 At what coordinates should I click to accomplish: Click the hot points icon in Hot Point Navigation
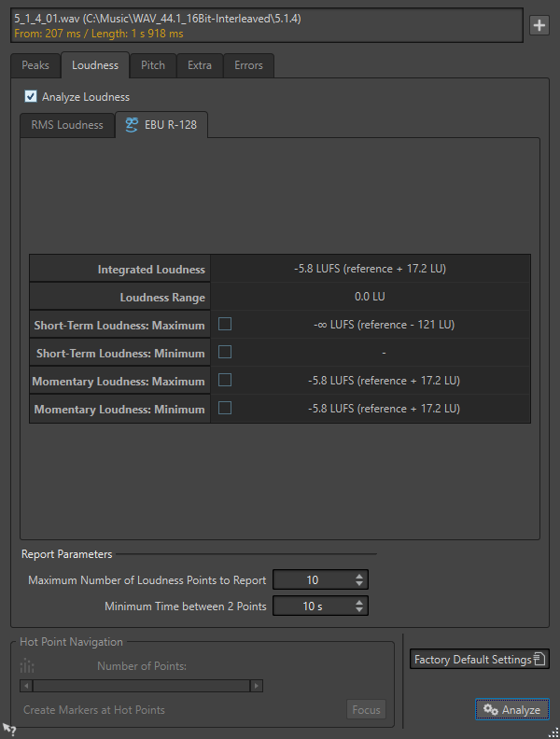click(27, 666)
